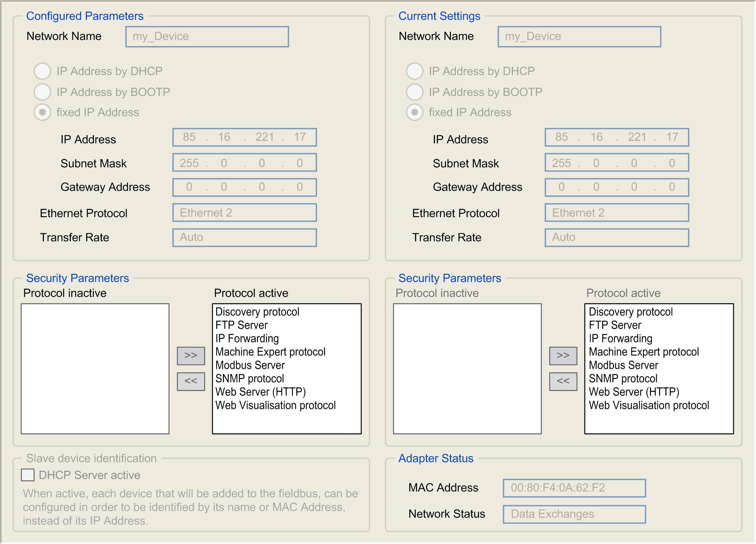This screenshot has width=756, height=544.
Task: Select Web Server (HTTP) in current active list
Action: click(x=634, y=392)
